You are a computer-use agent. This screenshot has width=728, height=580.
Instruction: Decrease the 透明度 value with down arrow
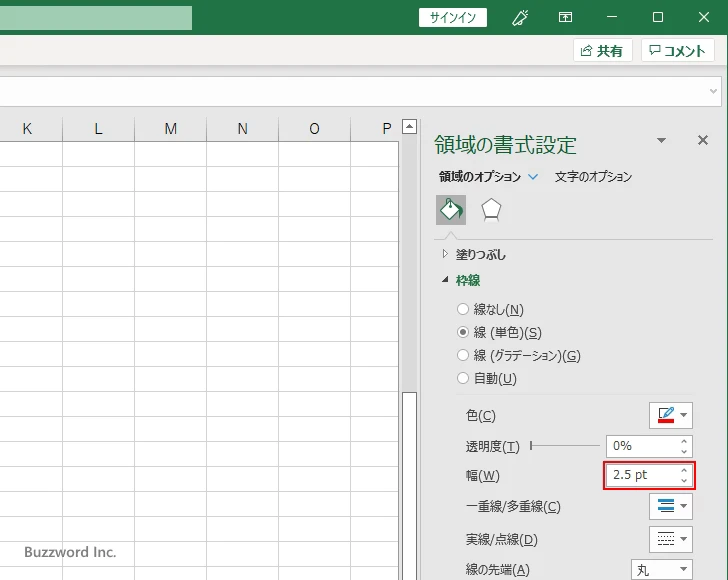pos(684,451)
